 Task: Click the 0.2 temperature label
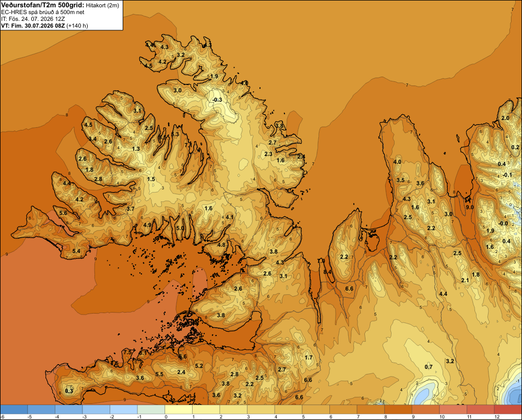(515, 147)
